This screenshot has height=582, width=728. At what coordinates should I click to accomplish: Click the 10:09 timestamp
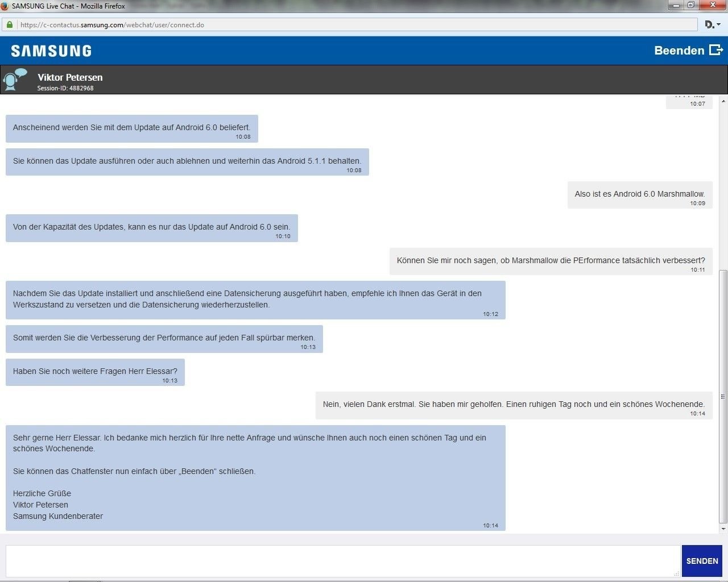pos(697,203)
